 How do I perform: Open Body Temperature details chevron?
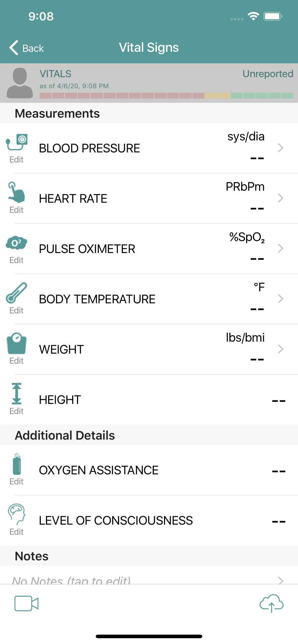[x=281, y=298]
